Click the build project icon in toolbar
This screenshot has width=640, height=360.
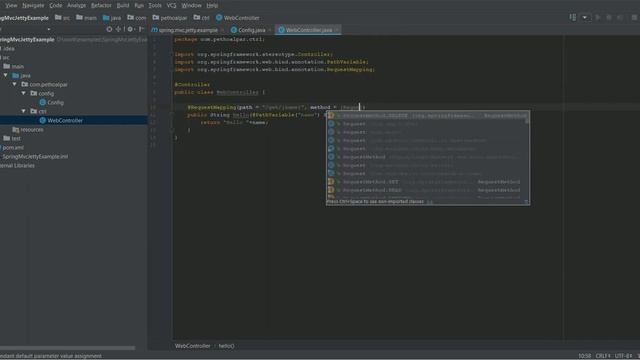point(573,17)
